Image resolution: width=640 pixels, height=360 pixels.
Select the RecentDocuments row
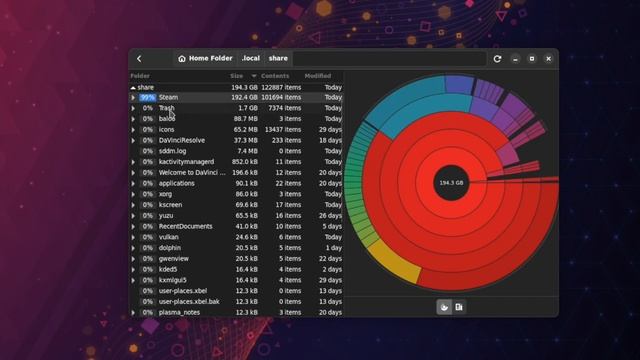point(236,227)
